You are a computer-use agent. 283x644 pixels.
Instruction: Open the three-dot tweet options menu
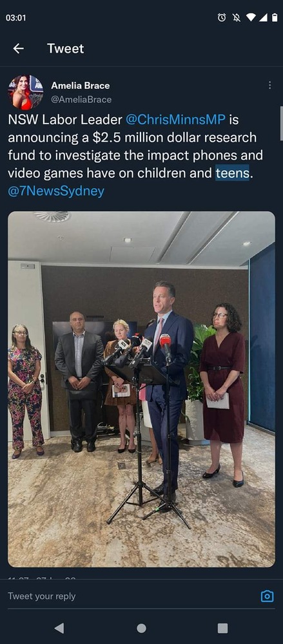tap(269, 85)
